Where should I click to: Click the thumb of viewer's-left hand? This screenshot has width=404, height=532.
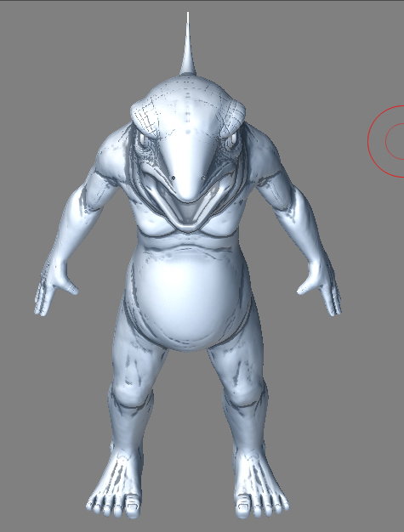coord(71,286)
